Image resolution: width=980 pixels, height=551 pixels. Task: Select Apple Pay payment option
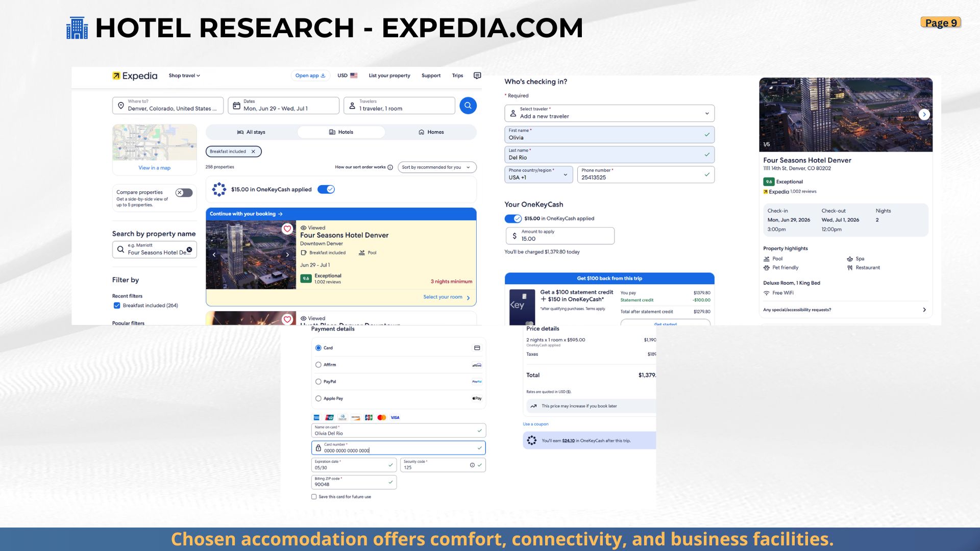click(318, 398)
